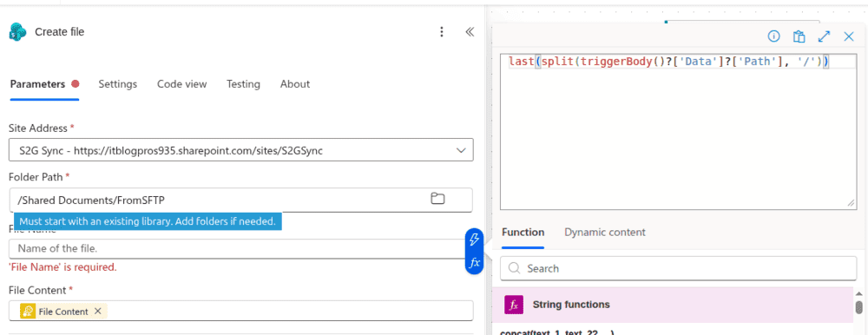868x335 pixels.
Task: Click the function list scrollbar thumb
Action: 858,307
